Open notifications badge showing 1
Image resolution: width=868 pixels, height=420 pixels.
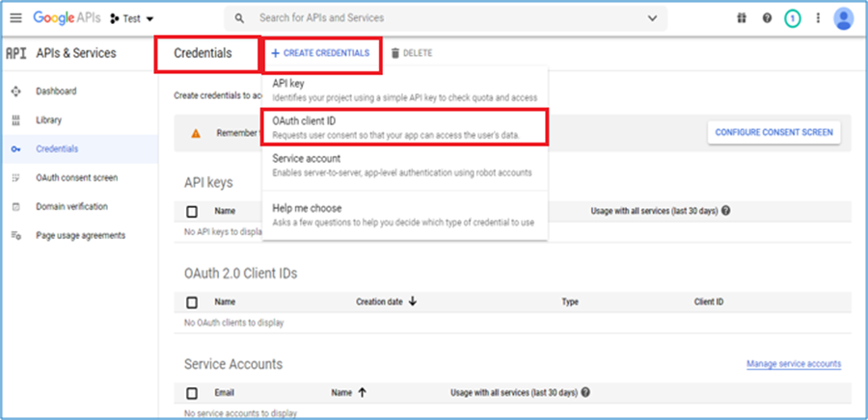(792, 18)
